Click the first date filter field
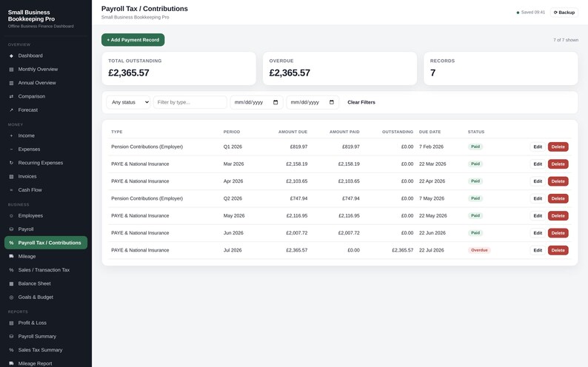 coord(256,102)
